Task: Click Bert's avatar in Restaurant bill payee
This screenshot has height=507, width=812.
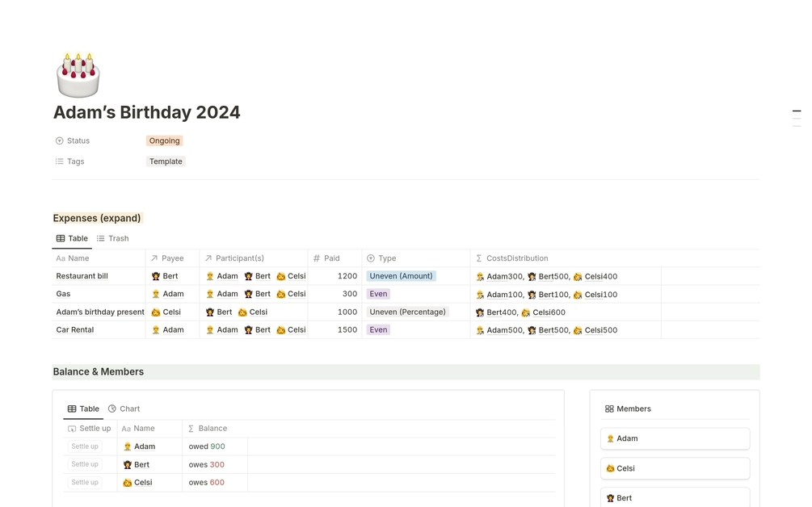Action: point(156,276)
